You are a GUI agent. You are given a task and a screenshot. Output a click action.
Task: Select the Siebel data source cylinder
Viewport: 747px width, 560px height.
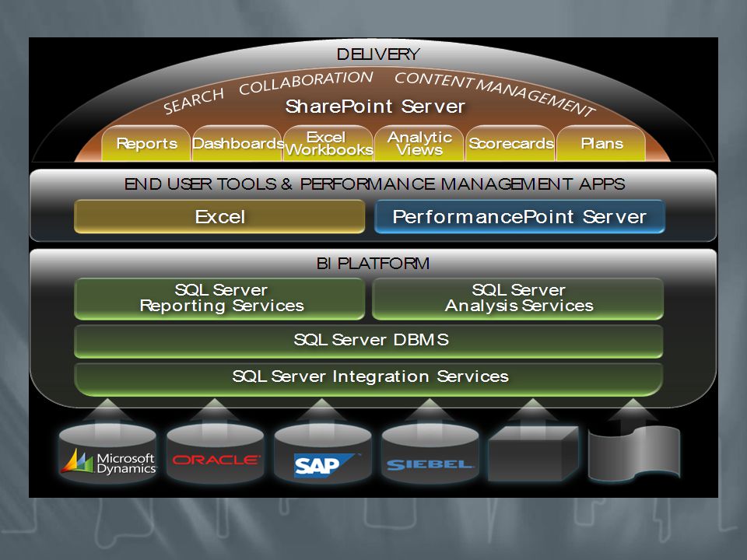coord(430,455)
